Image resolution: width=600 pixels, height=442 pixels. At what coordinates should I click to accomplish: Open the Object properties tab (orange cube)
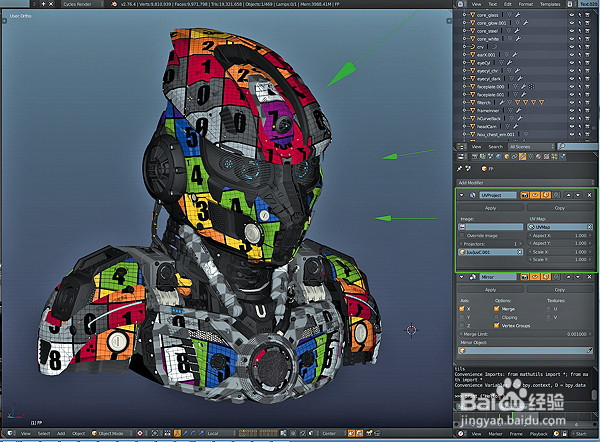click(x=507, y=157)
